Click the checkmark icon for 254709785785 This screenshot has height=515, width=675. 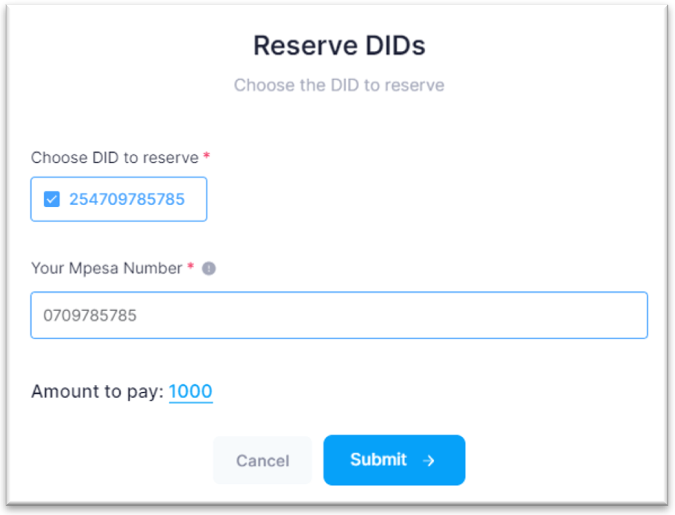point(52,199)
